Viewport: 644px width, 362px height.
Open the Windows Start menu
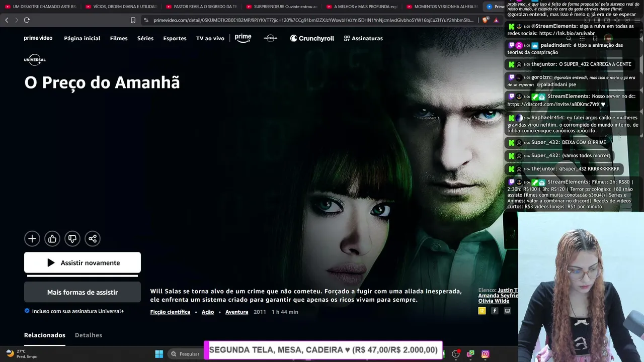(x=159, y=354)
